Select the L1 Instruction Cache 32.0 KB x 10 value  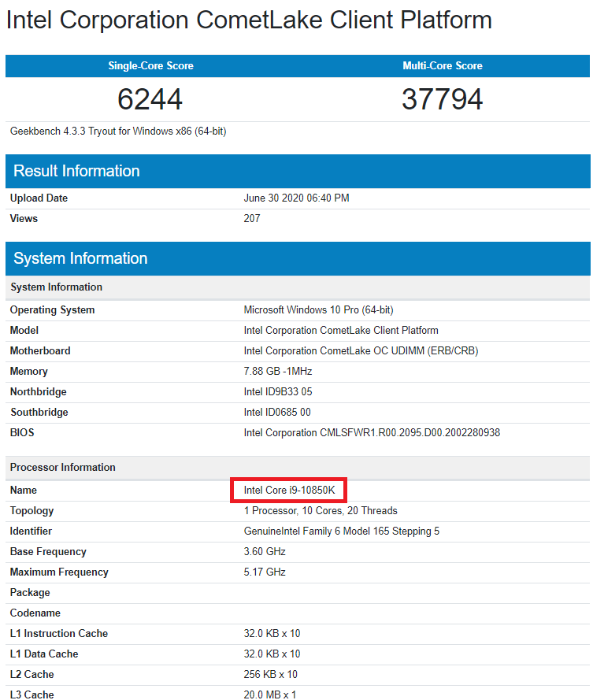[x=272, y=634]
